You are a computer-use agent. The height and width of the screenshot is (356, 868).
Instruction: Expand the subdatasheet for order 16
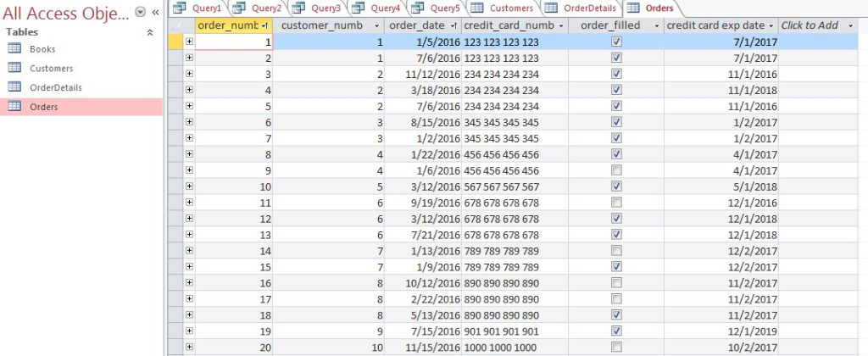(189, 282)
